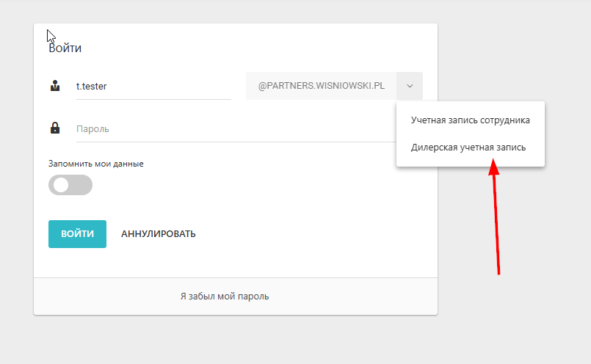Image resolution: width=591 pixels, height=364 pixels.
Task: Select 'Учетная запись сотрудника' option
Action: [471, 120]
